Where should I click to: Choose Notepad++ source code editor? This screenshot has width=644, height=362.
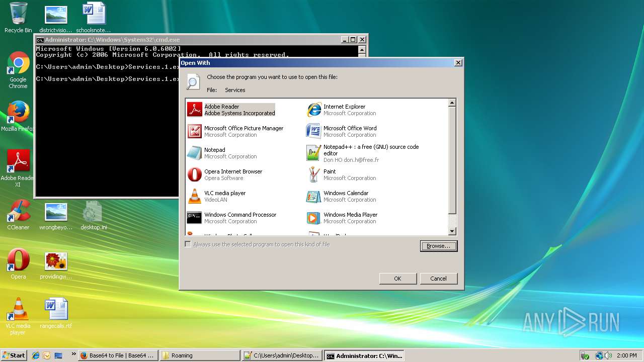click(x=363, y=153)
